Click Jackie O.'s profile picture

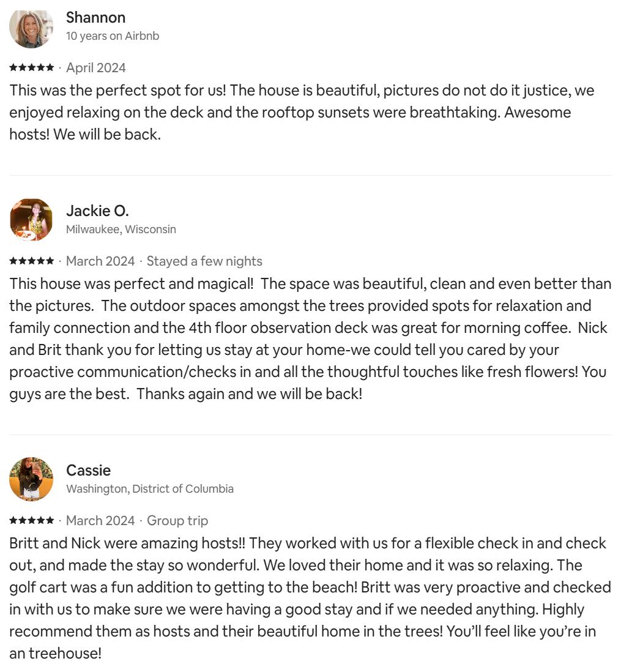click(x=31, y=220)
